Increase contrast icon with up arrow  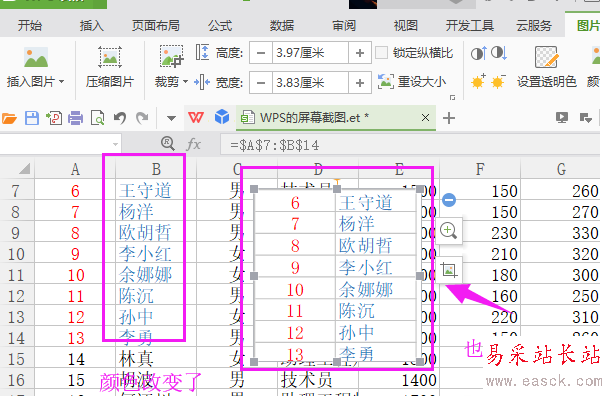pyautogui.click(x=479, y=53)
